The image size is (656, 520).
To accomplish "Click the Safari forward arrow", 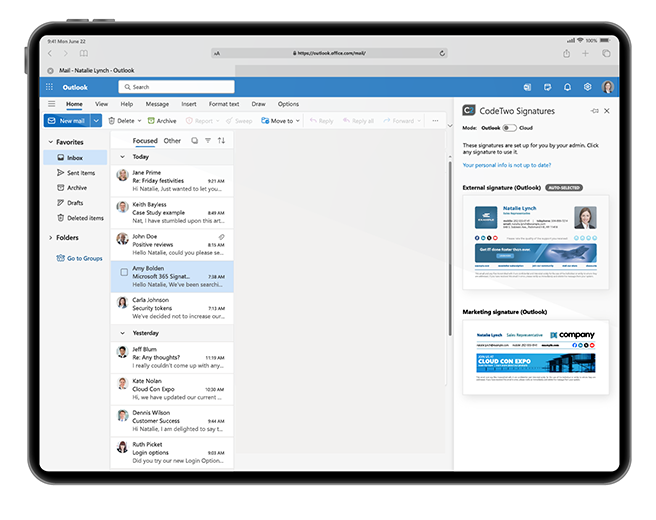I will click(x=65, y=53).
